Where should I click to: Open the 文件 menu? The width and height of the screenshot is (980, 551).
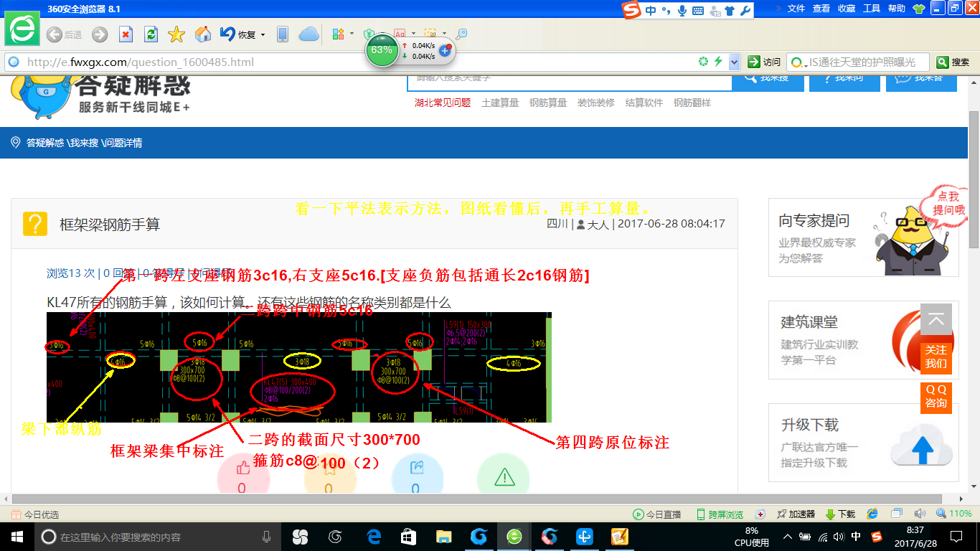pyautogui.click(x=796, y=9)
